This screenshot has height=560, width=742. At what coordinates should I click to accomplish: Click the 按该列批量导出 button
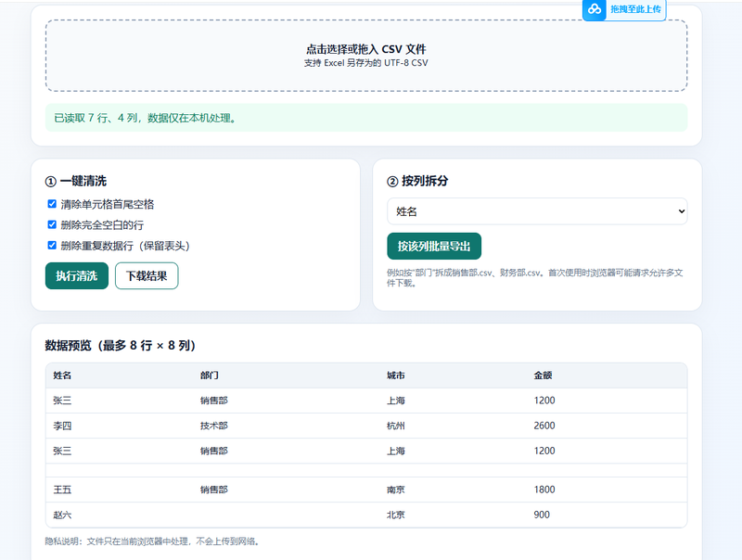point(434,246)
